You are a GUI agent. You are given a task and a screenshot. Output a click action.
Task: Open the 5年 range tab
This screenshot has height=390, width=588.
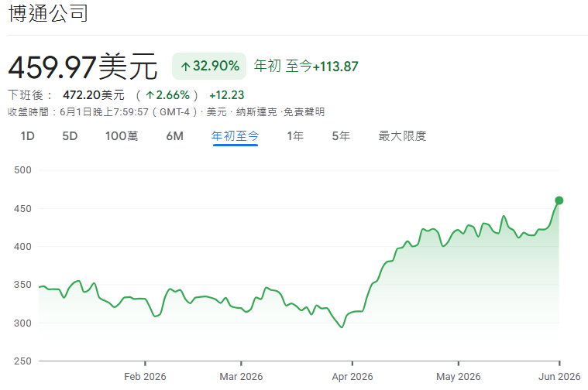(x=341, y=136)
